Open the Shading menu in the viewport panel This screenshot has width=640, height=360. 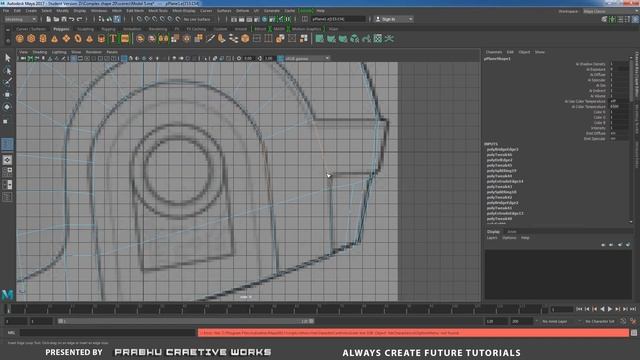pyautogui.click(x=40, y=52)
